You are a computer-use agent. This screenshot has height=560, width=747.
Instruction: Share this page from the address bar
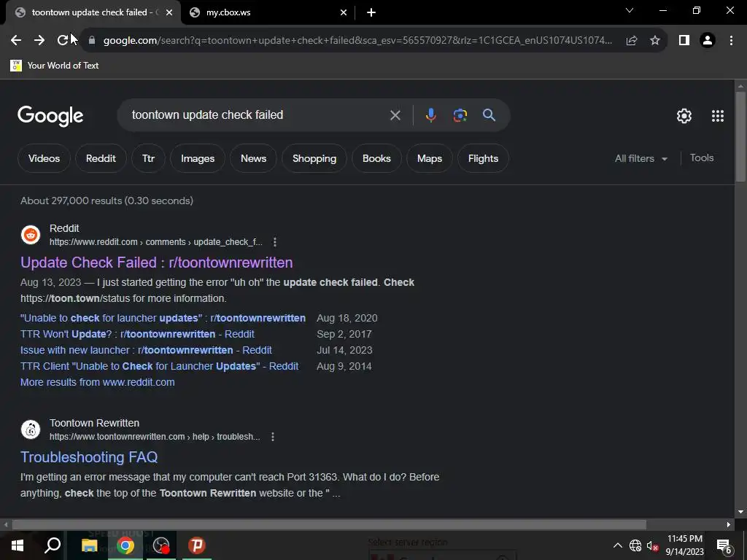(632, 41)
